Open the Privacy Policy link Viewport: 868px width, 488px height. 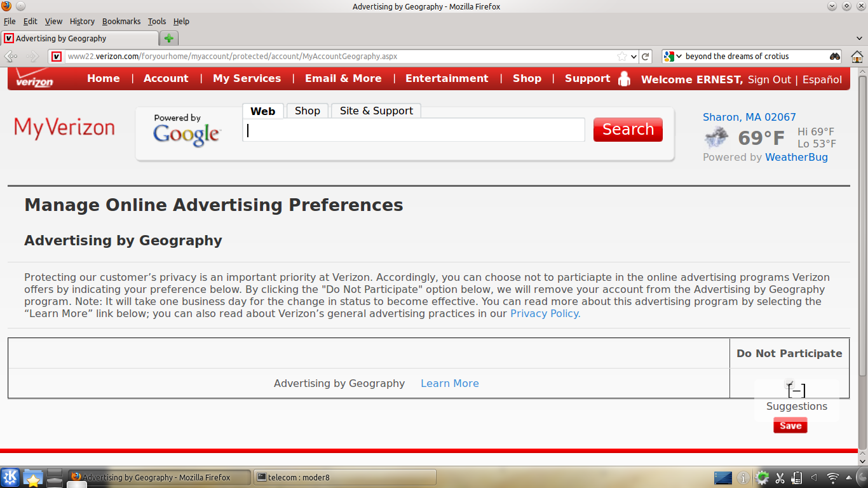click(x=544, y=313)
